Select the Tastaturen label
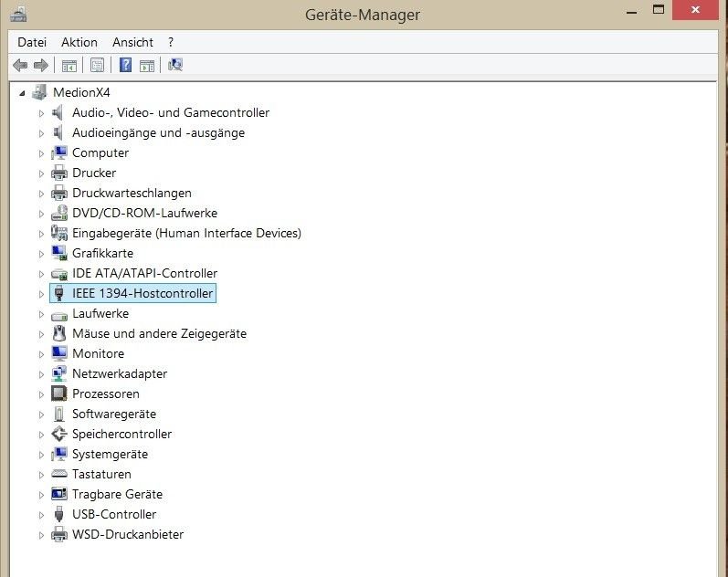 coord(101,474)
